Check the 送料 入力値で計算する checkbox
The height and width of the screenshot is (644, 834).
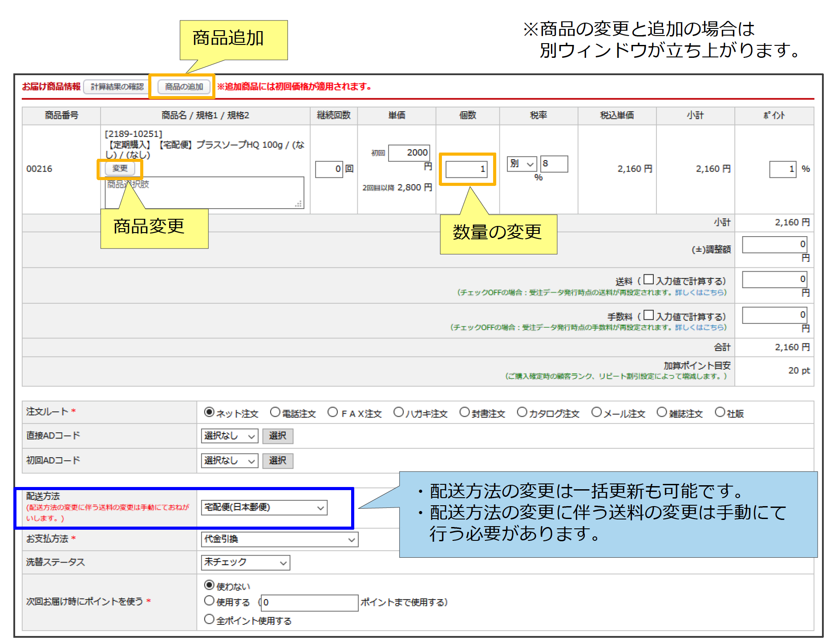[649, 280]
